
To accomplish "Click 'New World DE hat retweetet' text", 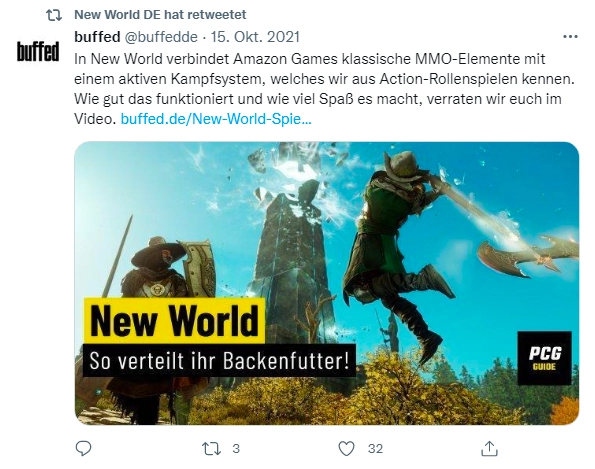I will pos(160,15).
